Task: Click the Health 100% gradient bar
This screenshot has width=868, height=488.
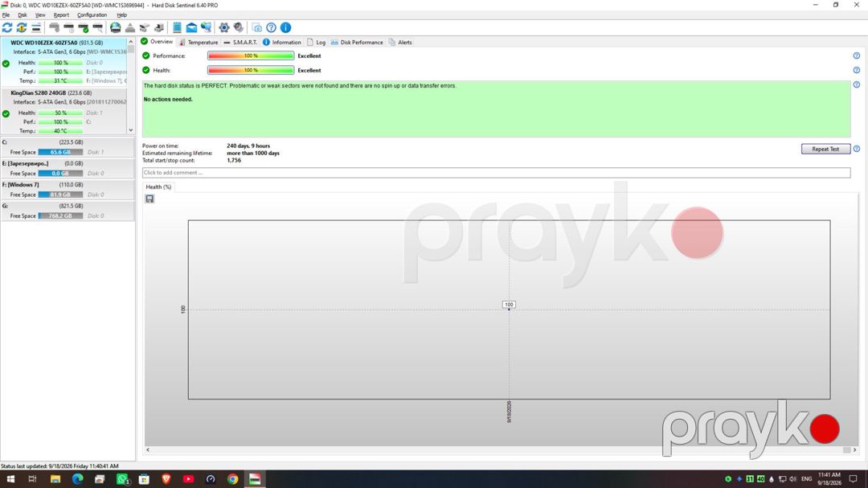Action: point(251,71)
